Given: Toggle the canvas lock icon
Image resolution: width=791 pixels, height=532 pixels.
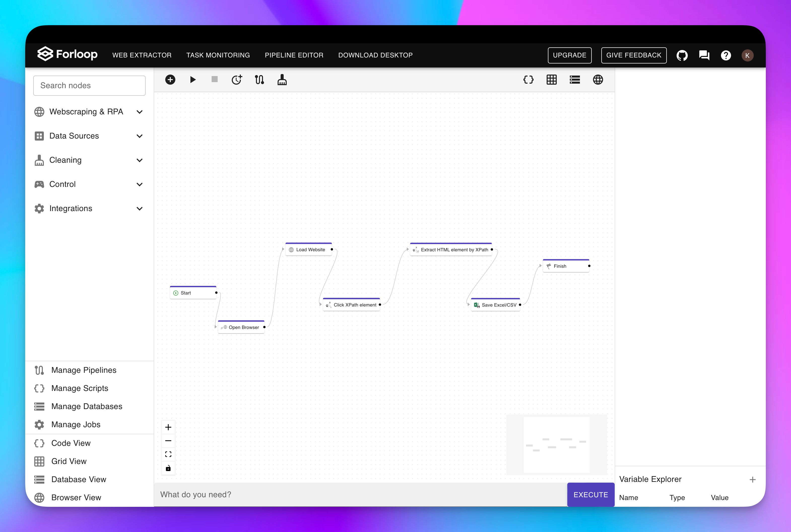Looking at the screenshot, I should click(168, 468).
